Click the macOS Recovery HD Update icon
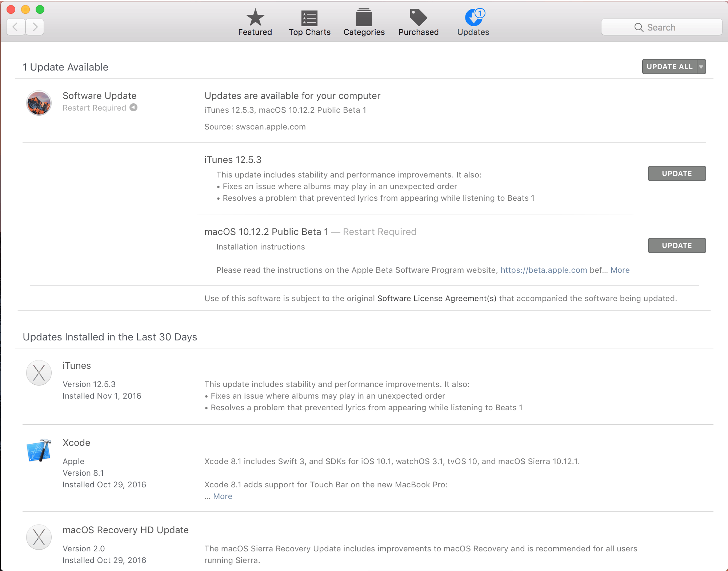This screenshot has height=571, width=728. tap(39, 537)
